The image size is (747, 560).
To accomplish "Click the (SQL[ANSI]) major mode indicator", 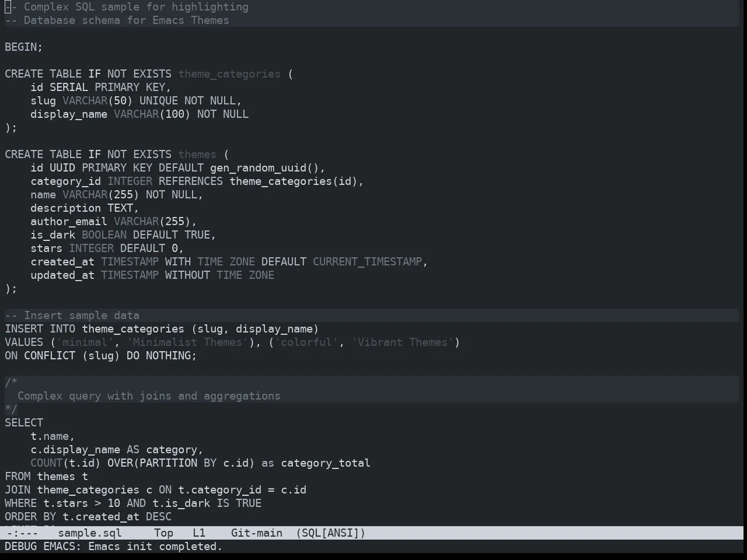I will pos(330,533).
